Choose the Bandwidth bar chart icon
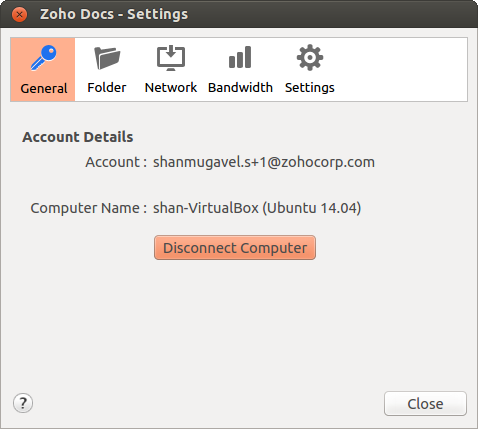This screenshot has width=478, height=429. [240, 57]
